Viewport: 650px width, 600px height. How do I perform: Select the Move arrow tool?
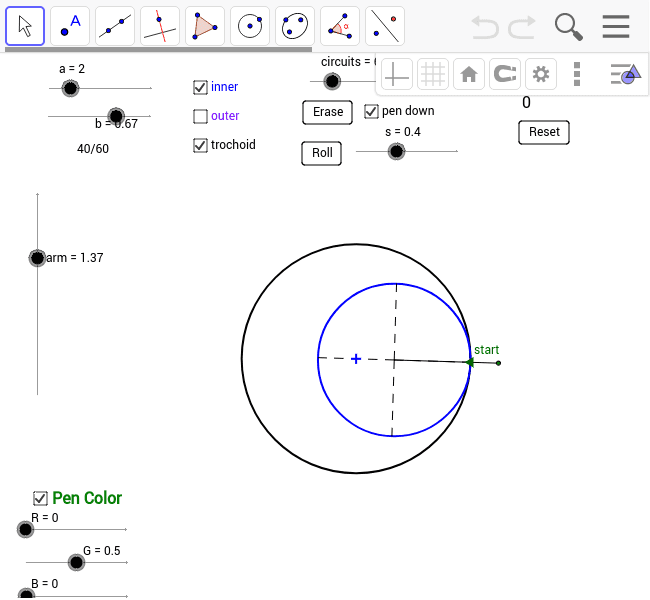(25, 26)
